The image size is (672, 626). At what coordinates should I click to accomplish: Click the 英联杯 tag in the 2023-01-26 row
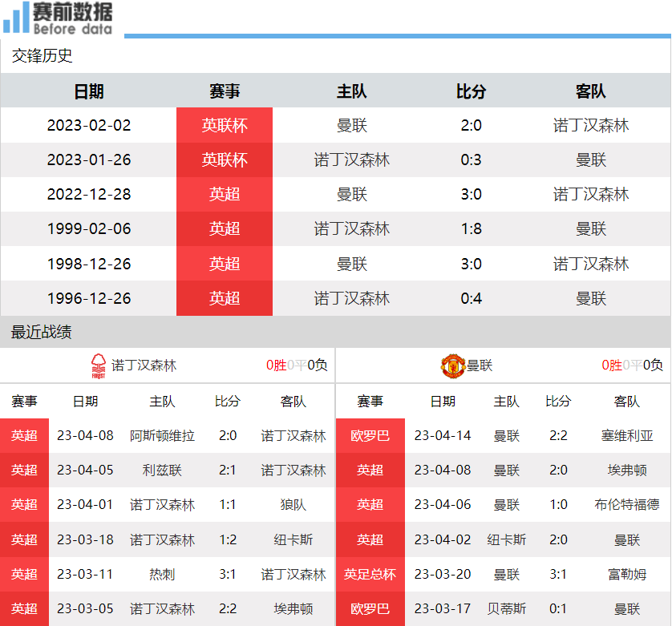click(x=225, y=160)
